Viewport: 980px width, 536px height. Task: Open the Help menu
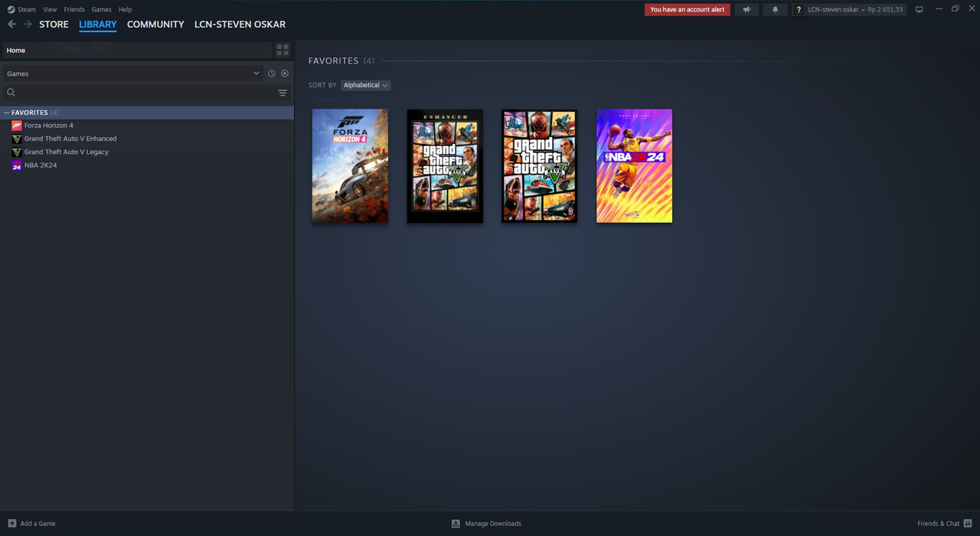point(126,10)
